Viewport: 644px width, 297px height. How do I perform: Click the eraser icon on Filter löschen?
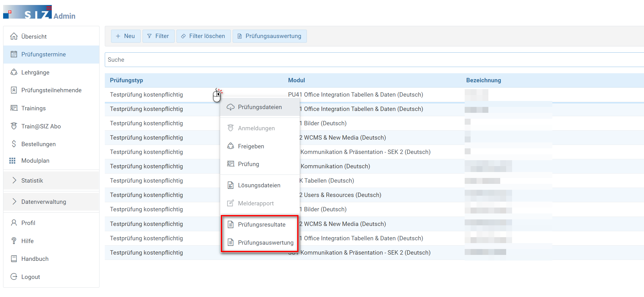(x=183, y=36)
